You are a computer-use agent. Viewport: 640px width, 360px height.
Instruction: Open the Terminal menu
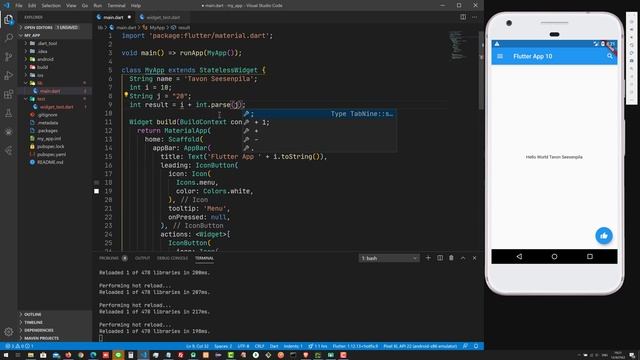pos(116,6)
